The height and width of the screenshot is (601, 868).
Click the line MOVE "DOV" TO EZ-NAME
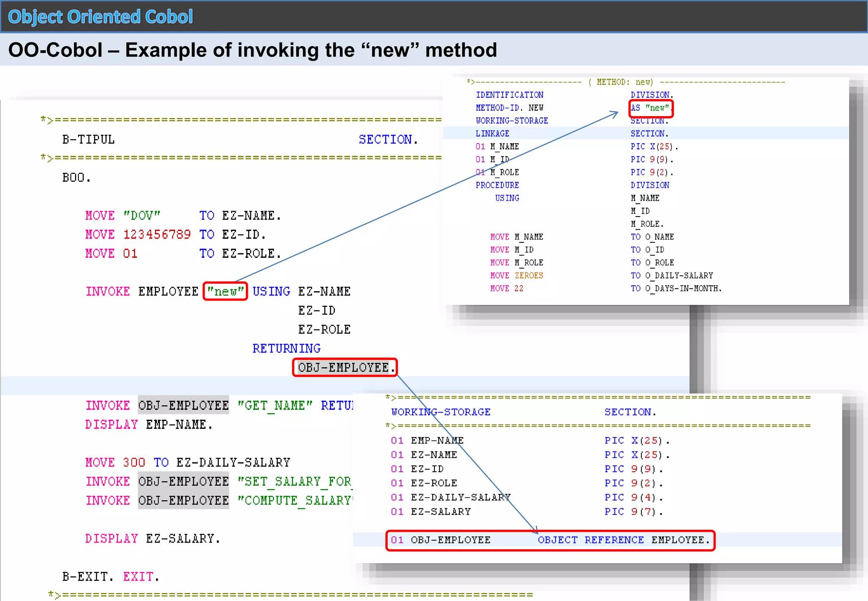[183, 216]
